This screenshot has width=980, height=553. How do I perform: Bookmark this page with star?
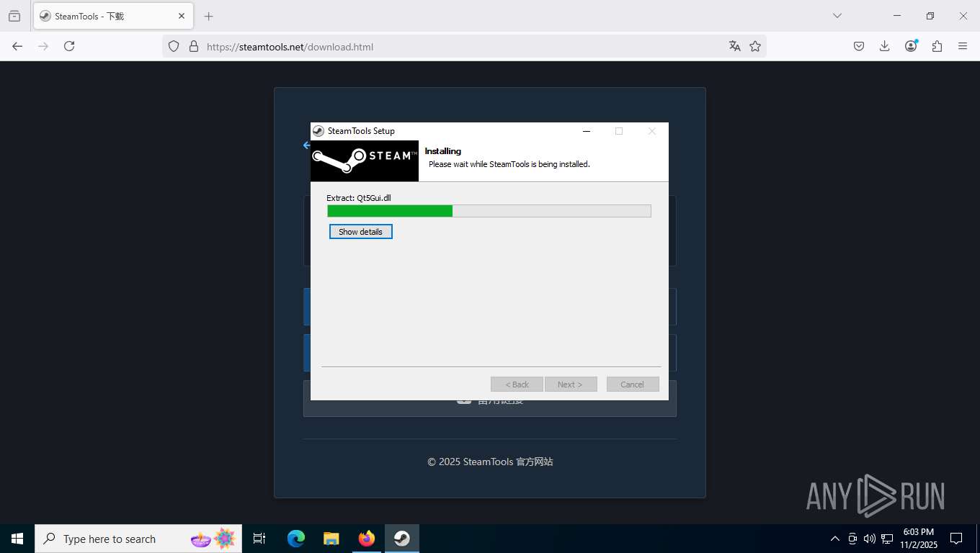pyautogui.click(x=755, y=46)
